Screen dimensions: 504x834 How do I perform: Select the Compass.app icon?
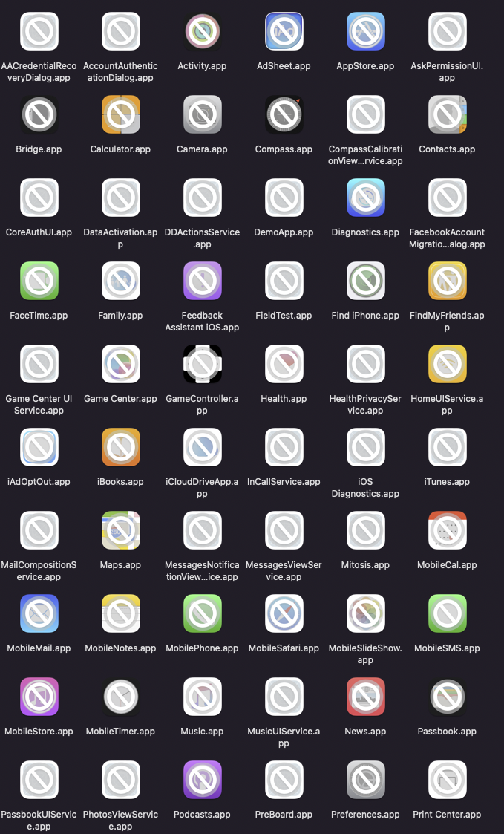click(284, 114)
